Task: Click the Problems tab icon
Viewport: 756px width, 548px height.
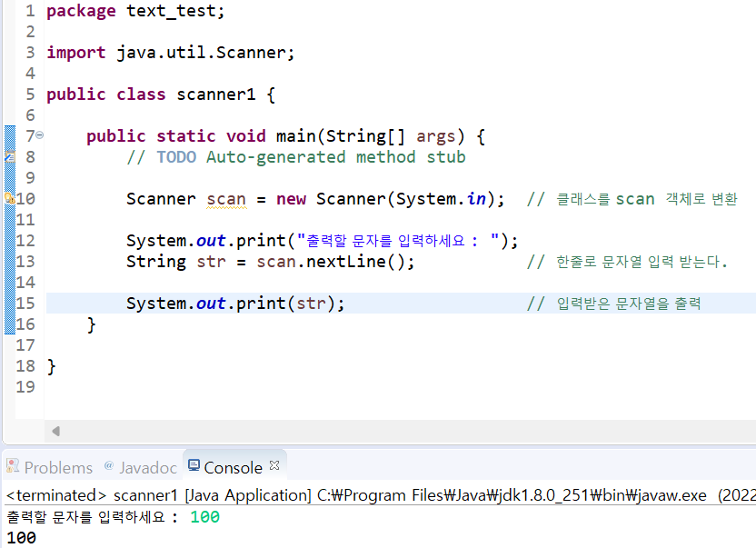Action: 13,465
